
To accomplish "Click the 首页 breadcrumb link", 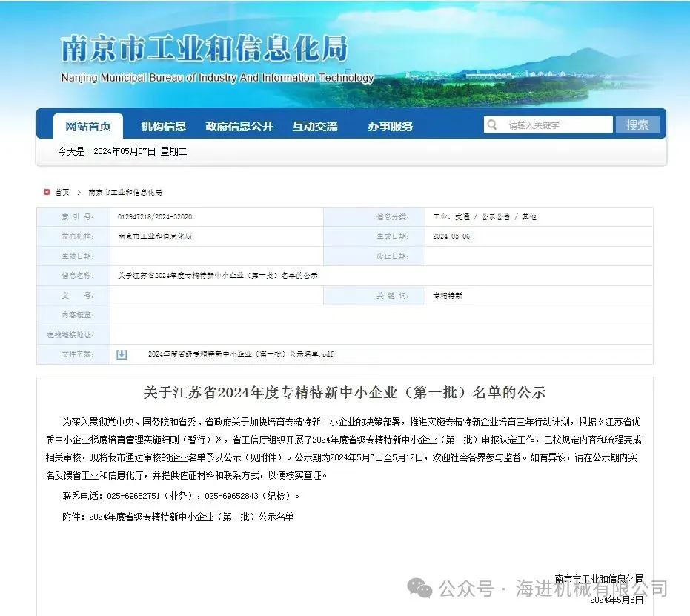I will coord(62,192).
